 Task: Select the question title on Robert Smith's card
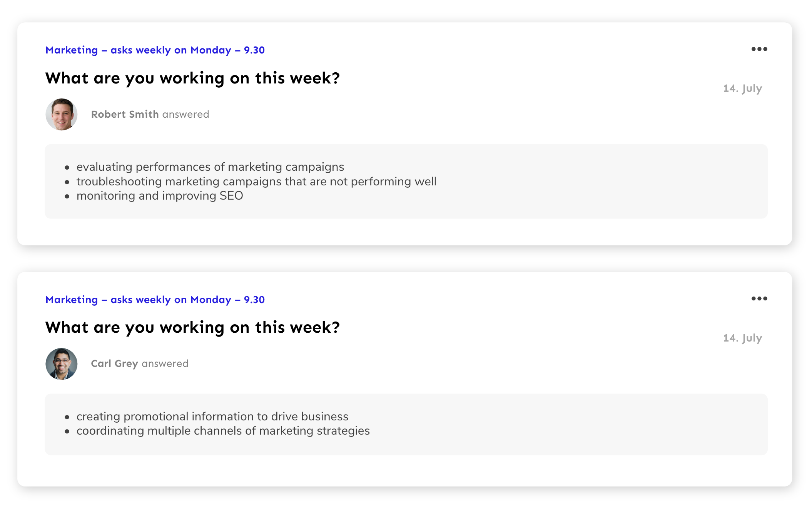tap(192, 78)
